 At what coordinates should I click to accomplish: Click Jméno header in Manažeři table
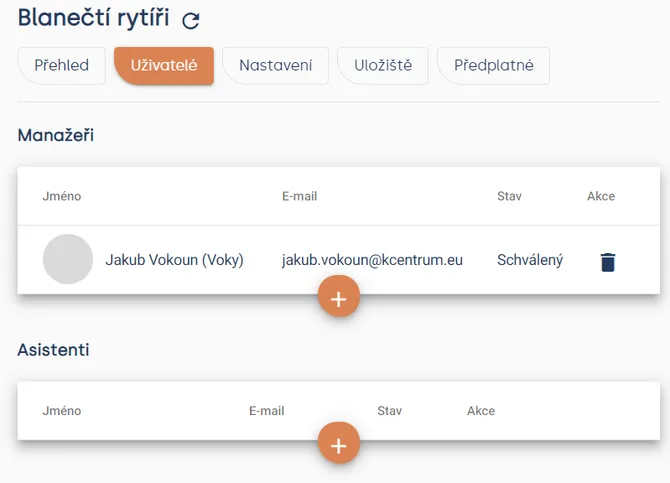click(62, 196)
